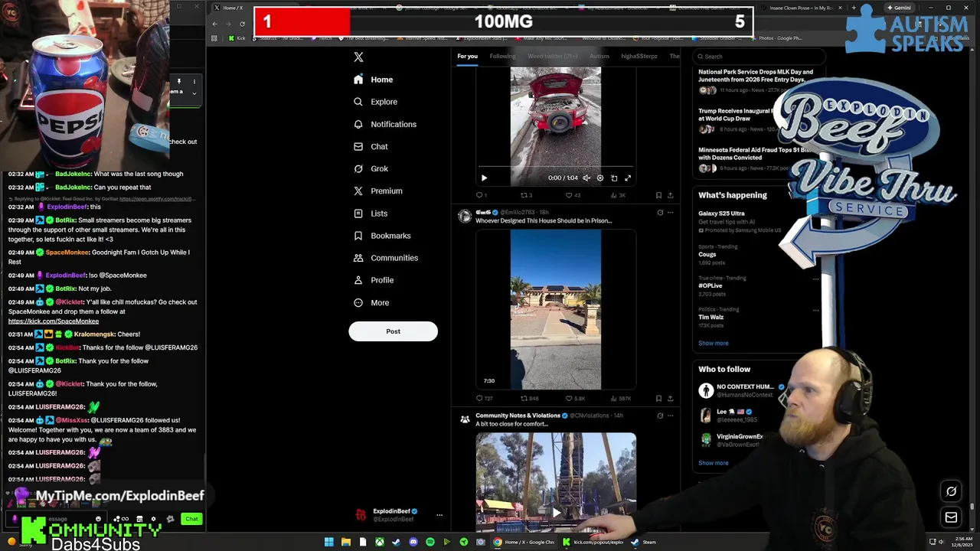Open Notifications in the sidebar
Viewport: 980px width, 551px height.
coord(385,124)
